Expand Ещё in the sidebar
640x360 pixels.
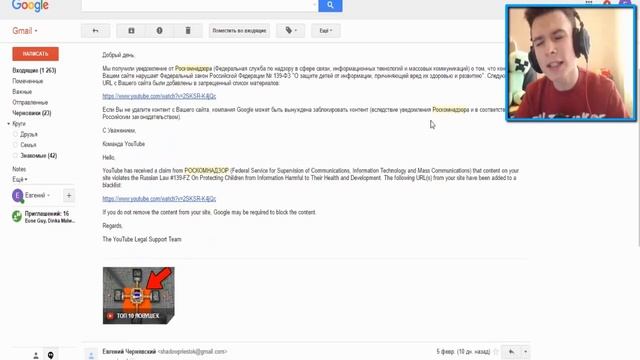click(x=20, y=180)
